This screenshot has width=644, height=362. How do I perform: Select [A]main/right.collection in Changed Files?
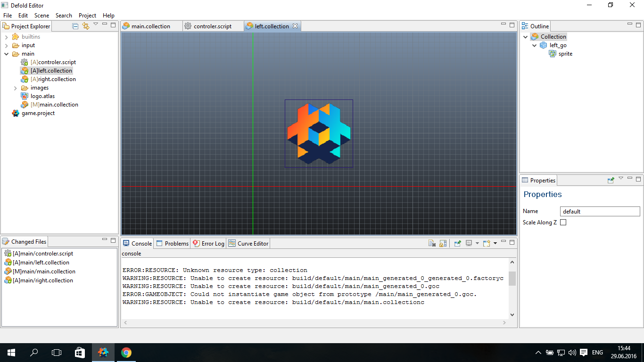click(x=43, y=280)
